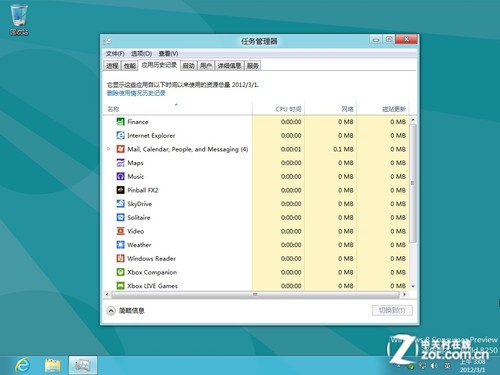The height and width of the screenshot is (375, 500).
Task: Click the network icon in system tray
Action: click(x=423, y=366)
